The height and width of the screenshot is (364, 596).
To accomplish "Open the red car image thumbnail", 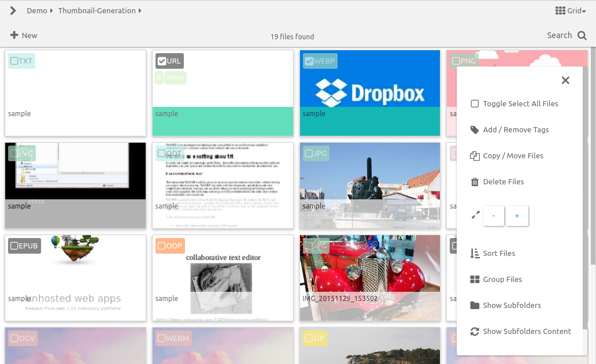I will (370, 272).
